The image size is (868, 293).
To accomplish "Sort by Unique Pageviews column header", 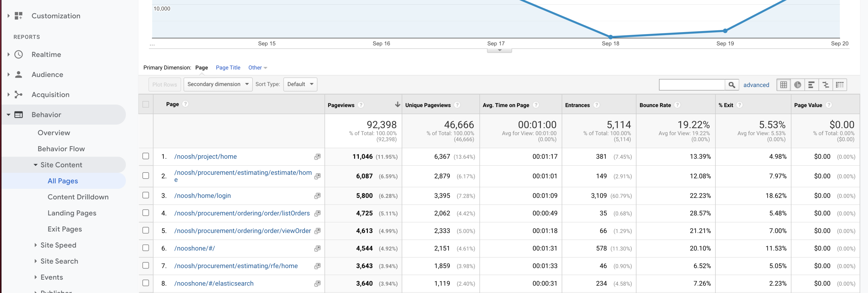I will pos(428,105).
